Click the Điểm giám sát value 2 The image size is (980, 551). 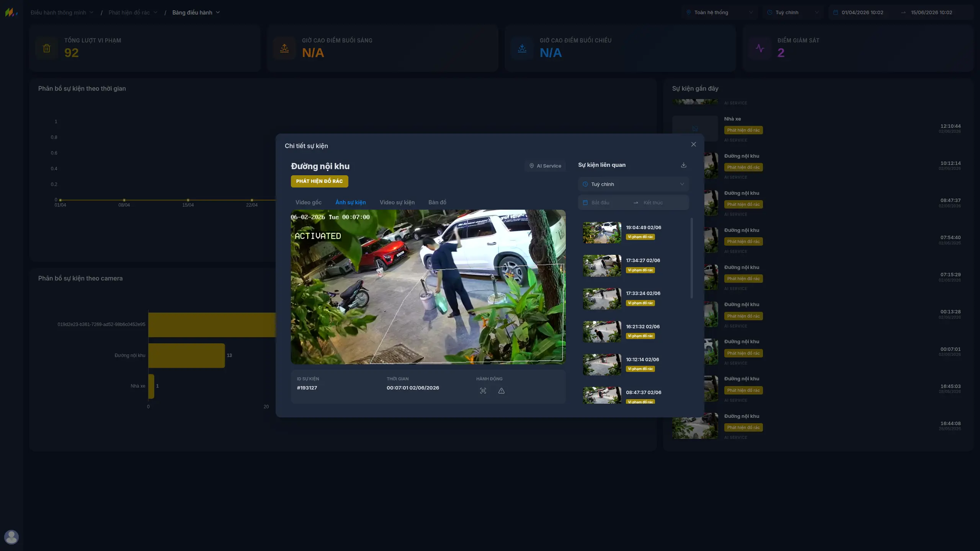pos(781,53)
